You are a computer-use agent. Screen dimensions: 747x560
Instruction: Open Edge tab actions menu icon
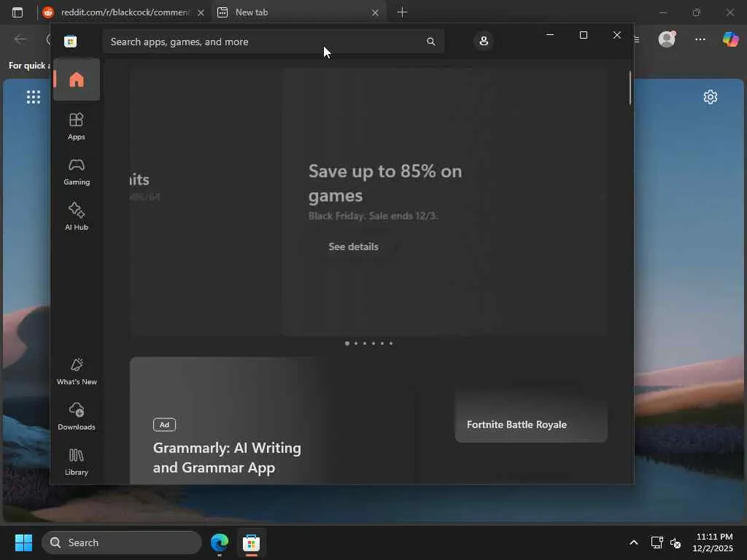point(18,12)
